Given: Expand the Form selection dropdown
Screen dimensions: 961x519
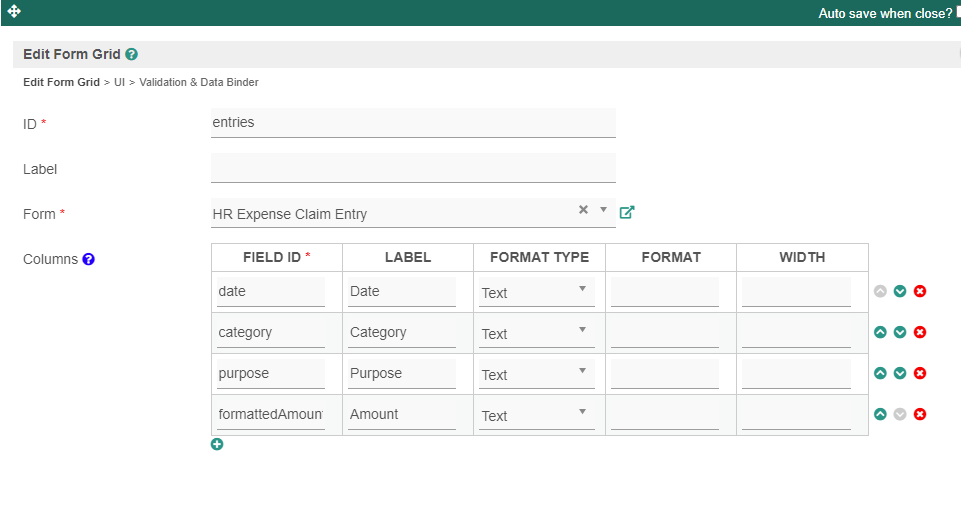Looking at the screenshot, I should tap(603, 210).
